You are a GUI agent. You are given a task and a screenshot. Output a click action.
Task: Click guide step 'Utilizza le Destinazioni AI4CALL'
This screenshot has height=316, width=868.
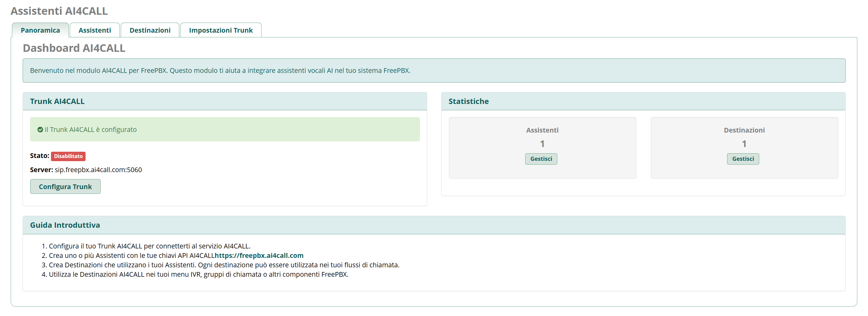[x=198, y=274]
